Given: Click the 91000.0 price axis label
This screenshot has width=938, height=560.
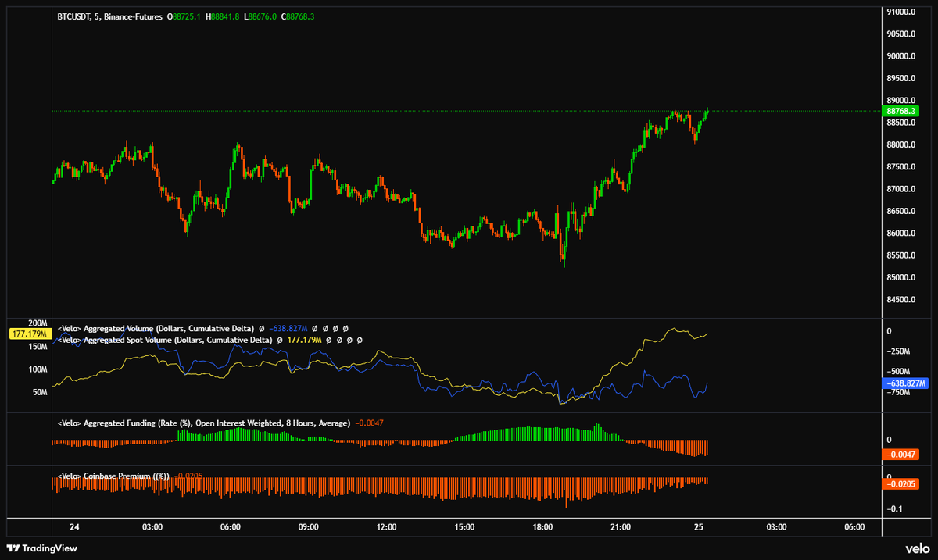Looking at the screenshot, I should (x=903, y=12).
